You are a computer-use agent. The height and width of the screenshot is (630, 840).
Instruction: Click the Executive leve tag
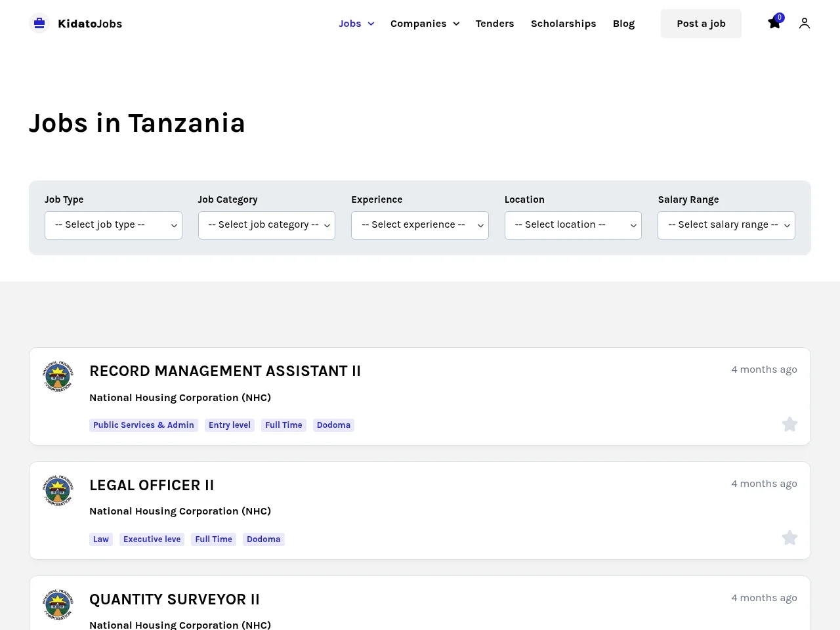[x=152, y=539]
